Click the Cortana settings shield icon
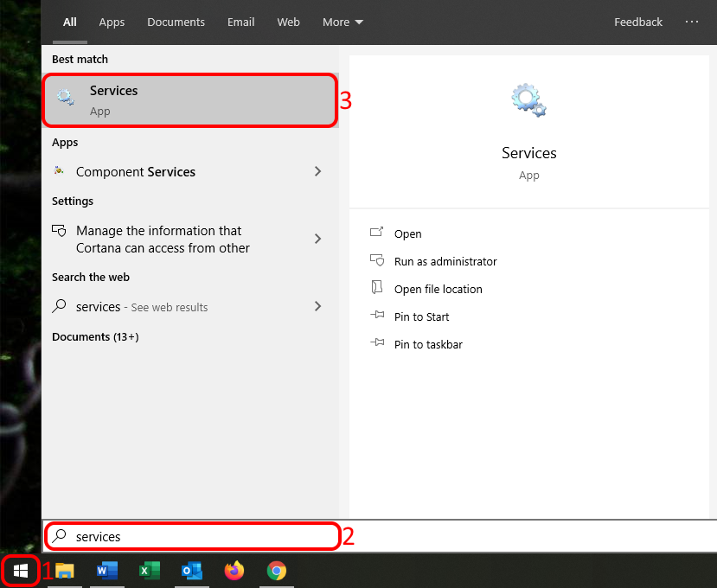 point(59,231)
